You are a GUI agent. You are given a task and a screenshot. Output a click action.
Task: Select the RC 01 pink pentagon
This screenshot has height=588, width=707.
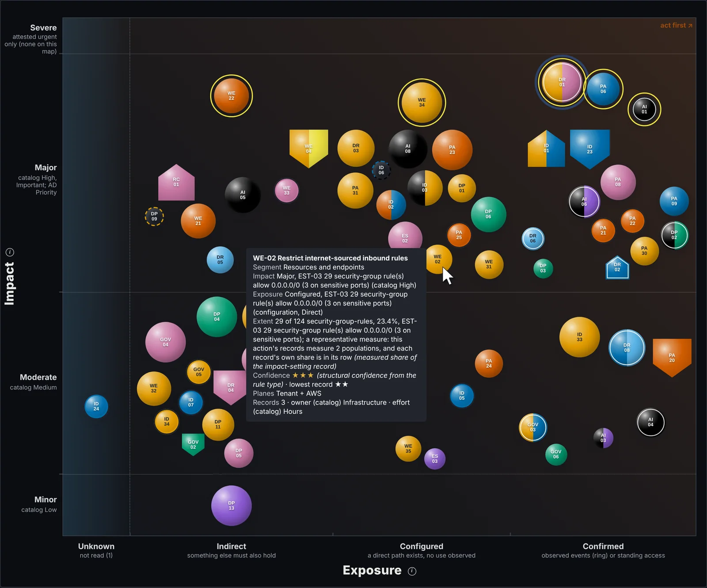click(x=176, y=182)
